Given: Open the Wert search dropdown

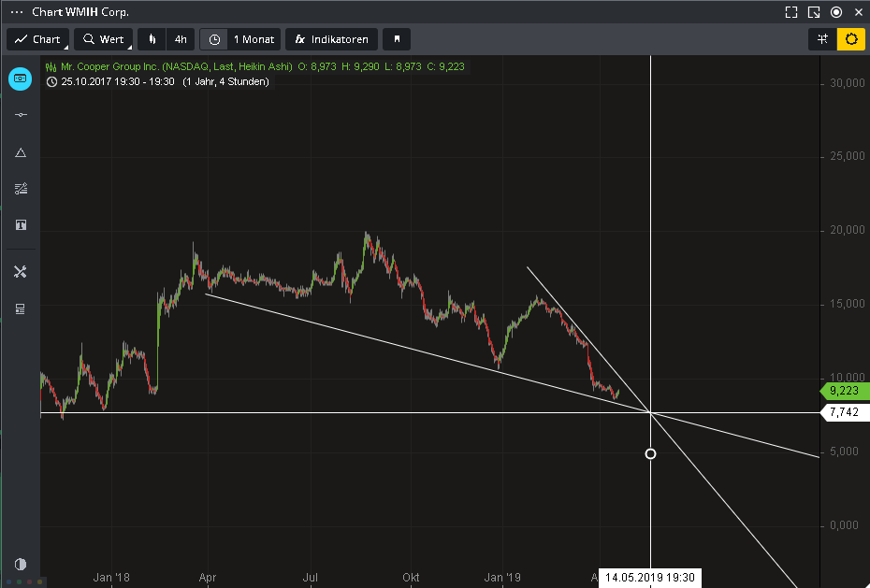Looking at the screenshot, I should point(103,39).
